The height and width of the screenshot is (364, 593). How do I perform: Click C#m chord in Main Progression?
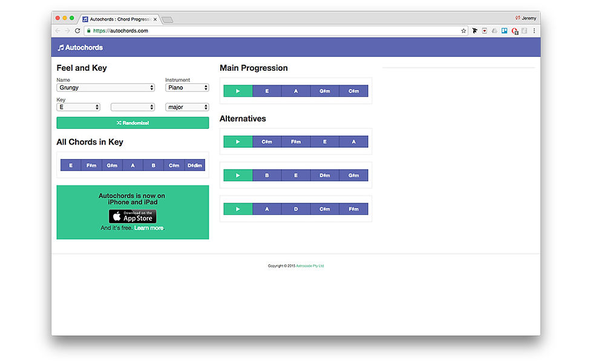tap(353, 91)
